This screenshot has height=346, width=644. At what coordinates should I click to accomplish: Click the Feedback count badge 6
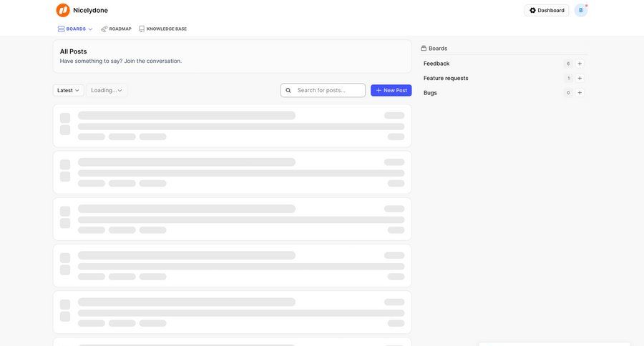click(568, 64)
